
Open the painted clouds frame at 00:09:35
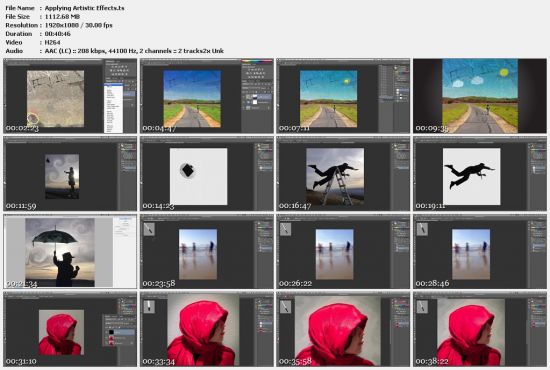pyautogui.click(x=480, y=96)
